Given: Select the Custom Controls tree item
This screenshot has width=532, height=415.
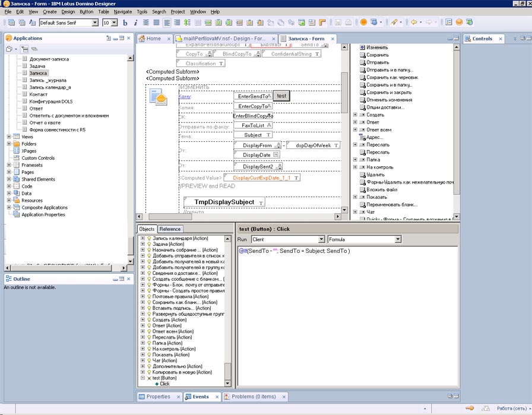Looking at the screenshot, I should (38, 158).
